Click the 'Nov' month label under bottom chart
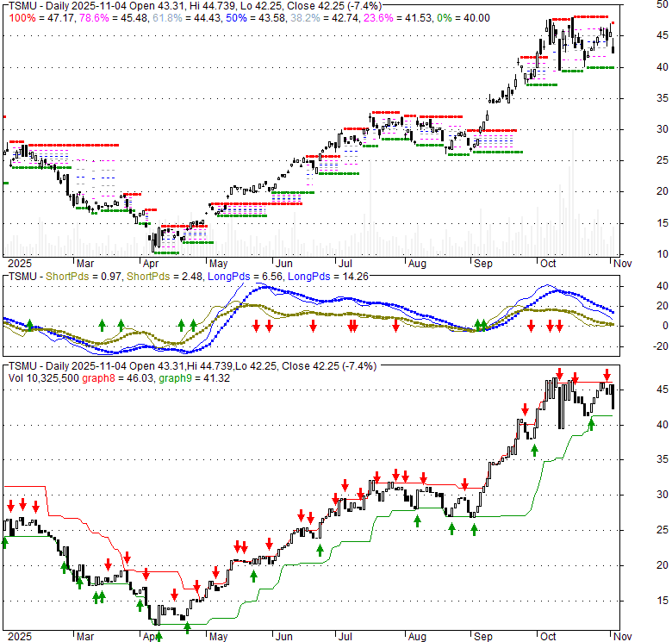The height and width of the screenshot is (642, 672). [x=622, y=637]
